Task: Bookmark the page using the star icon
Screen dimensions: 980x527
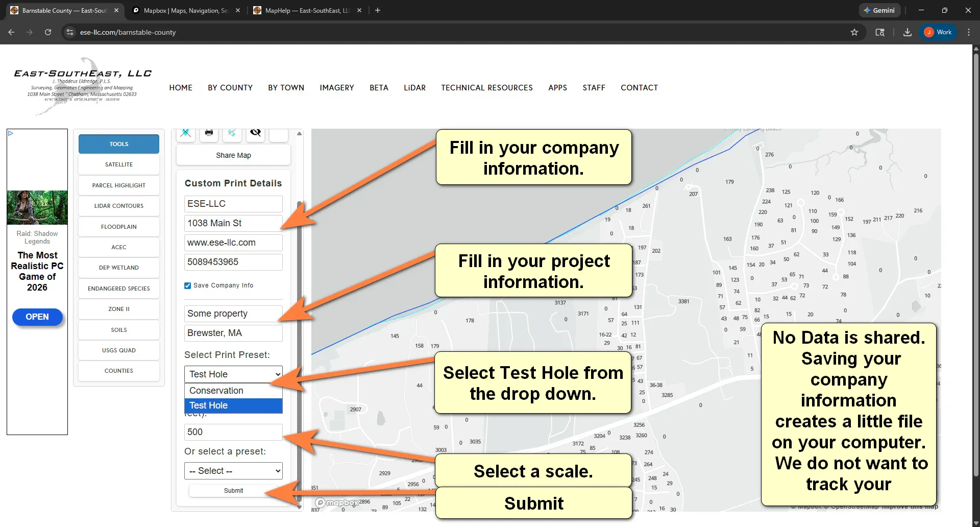Action: click(x=854, y=32)
